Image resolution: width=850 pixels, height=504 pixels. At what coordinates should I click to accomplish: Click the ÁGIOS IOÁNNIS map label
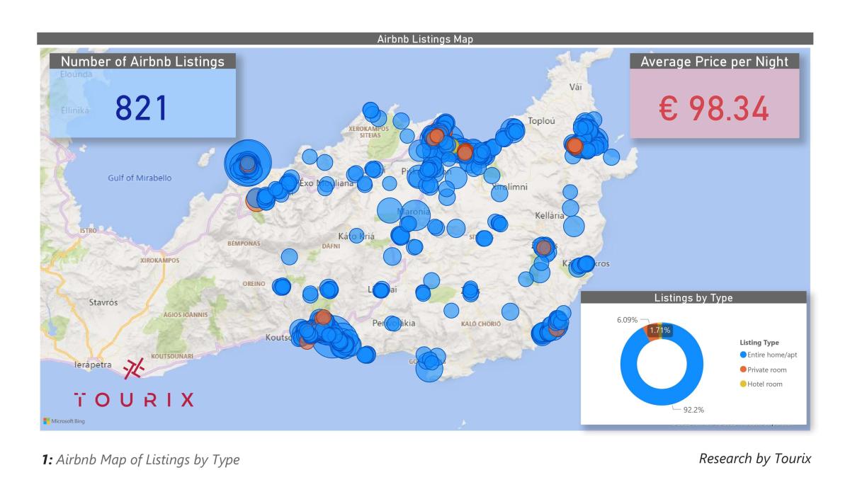[x=186, y=314]
